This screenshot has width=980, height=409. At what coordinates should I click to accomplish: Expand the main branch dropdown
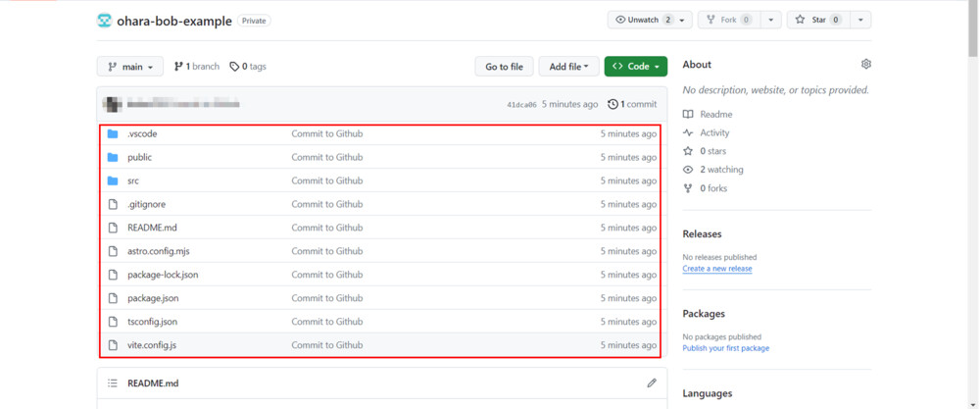tap(130, 67)
